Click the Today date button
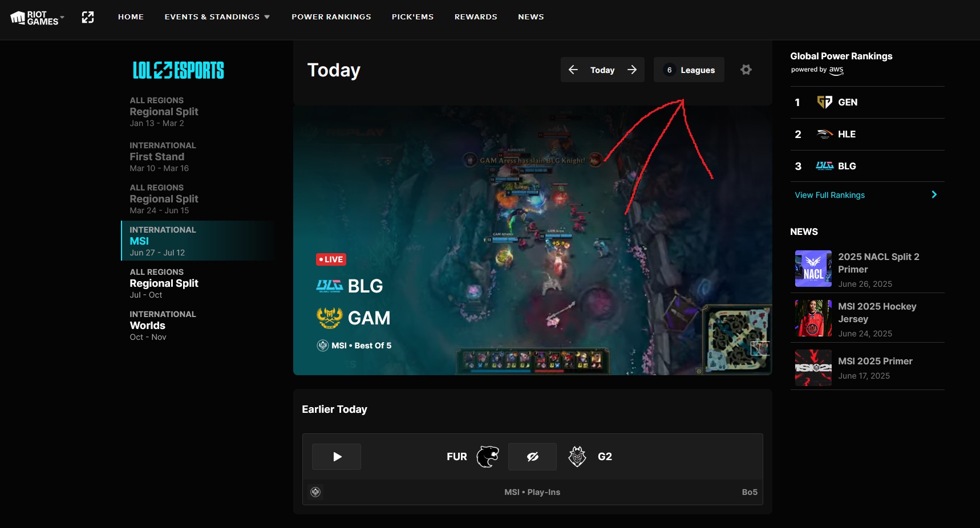The height and width of the screenshot is (528, 980). (x=602, y=70)
